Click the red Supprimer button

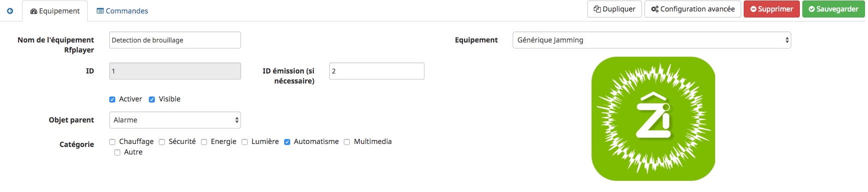[x=772, y=9]
